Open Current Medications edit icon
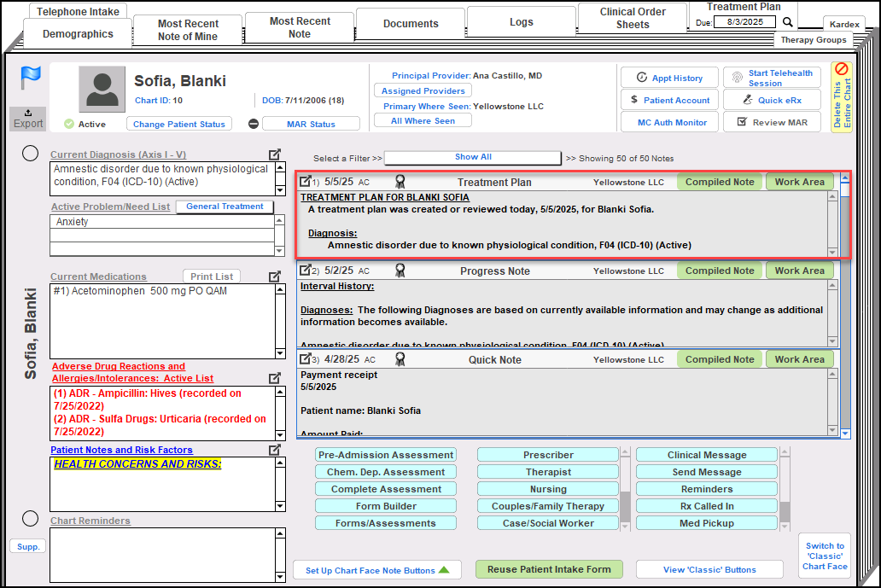Screen dimensions: 881x588 click(275, 277)
